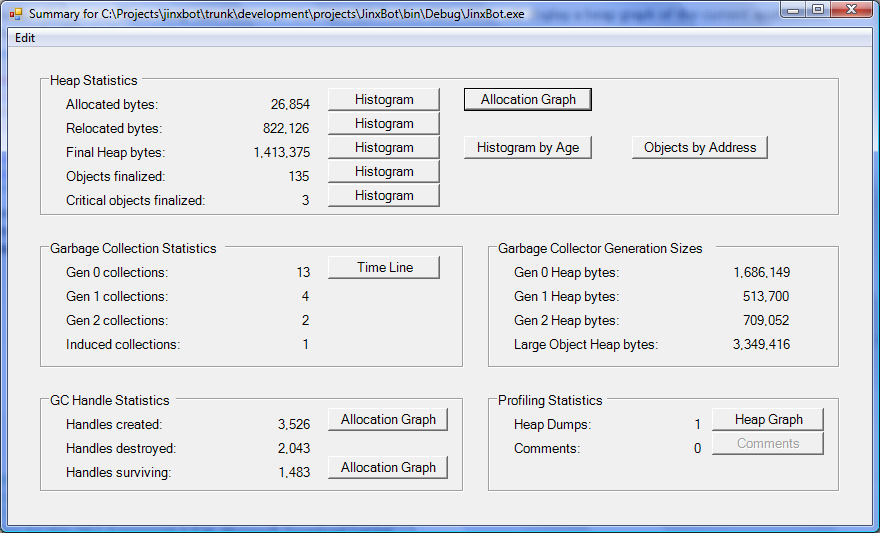The image size is (880, 533).
Task: Show Allocation Graph for Handles surviving
Action: tap(388, 468)
